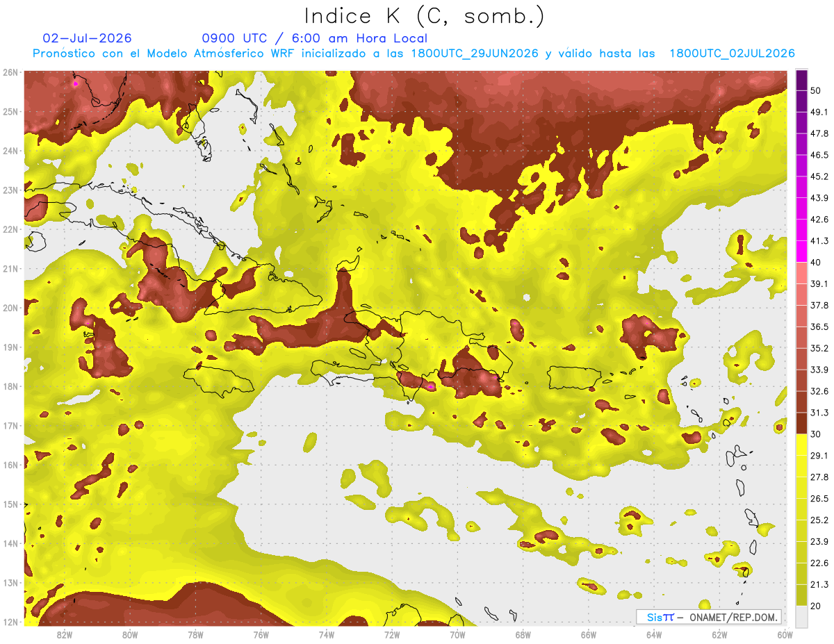Click latitude label "24N"
This screenshot has width=834, height=644.
click(10, 151)
